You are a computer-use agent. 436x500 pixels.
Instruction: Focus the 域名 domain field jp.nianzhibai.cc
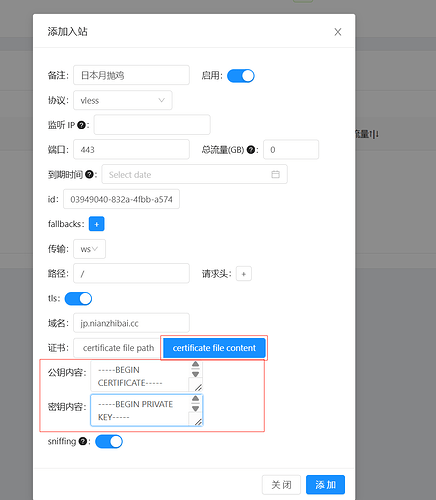click(131, 323)
